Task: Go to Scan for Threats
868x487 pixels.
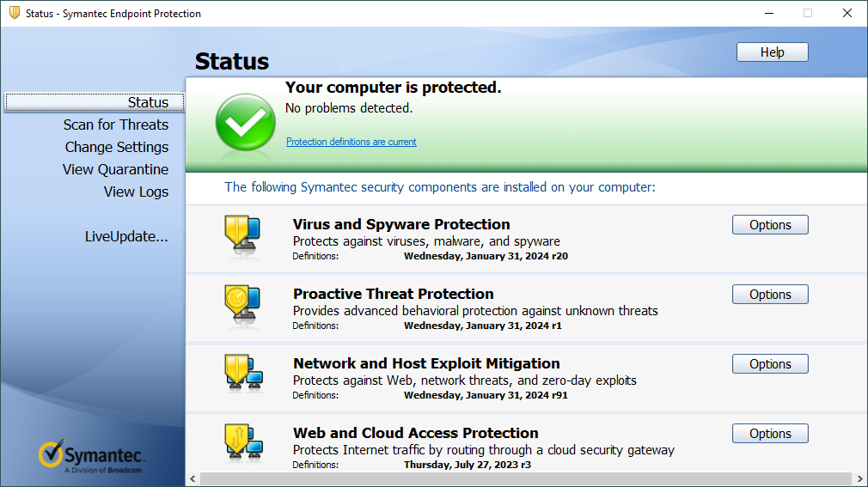Action: (x=116, y=125)
